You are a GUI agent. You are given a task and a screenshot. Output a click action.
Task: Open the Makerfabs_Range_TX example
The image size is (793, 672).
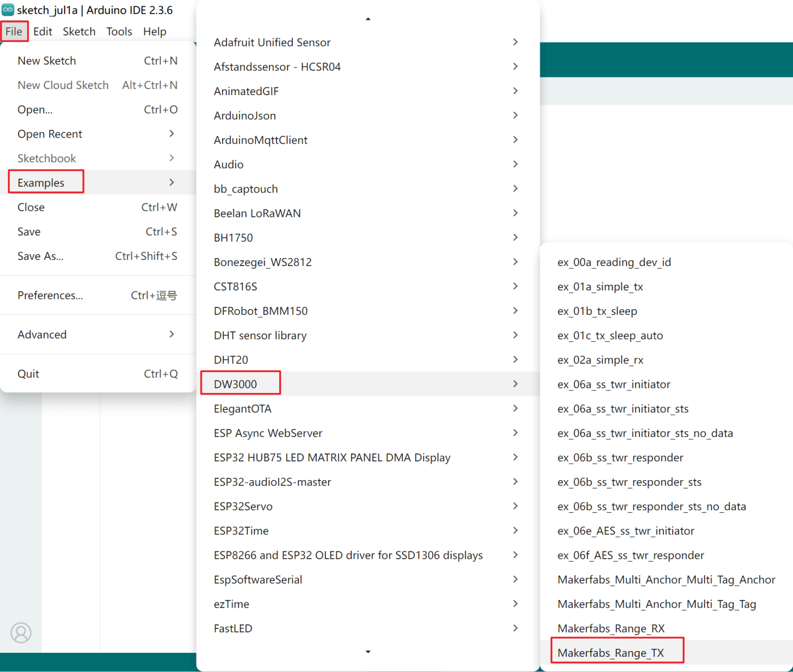pyautogui.click(x=667, y=653)
